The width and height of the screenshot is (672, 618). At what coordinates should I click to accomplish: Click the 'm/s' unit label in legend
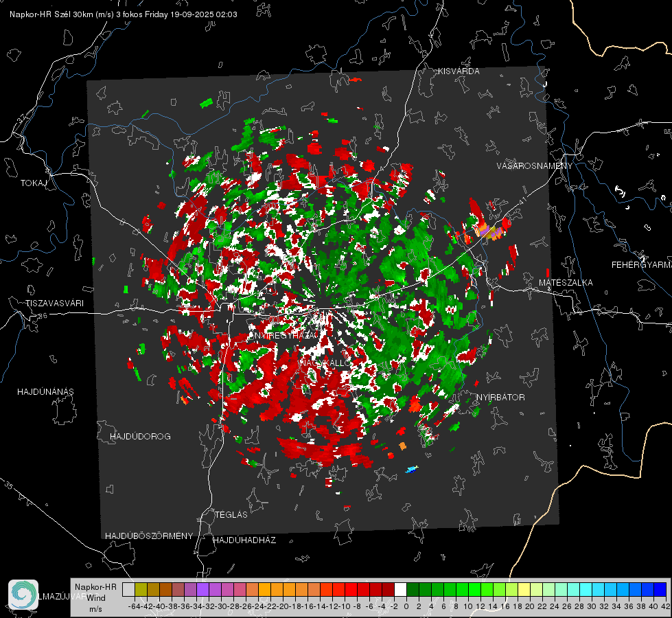coord(95,609)
